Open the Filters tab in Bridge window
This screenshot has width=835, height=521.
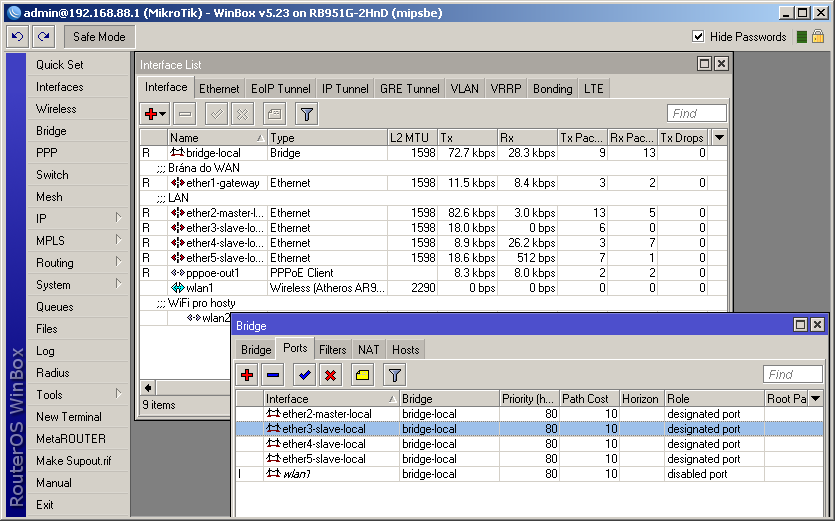(332, 349)
